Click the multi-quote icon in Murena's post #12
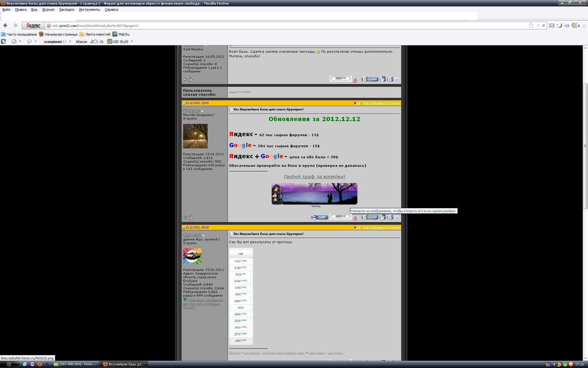The image size is (588, 368). tap(383, 217)
